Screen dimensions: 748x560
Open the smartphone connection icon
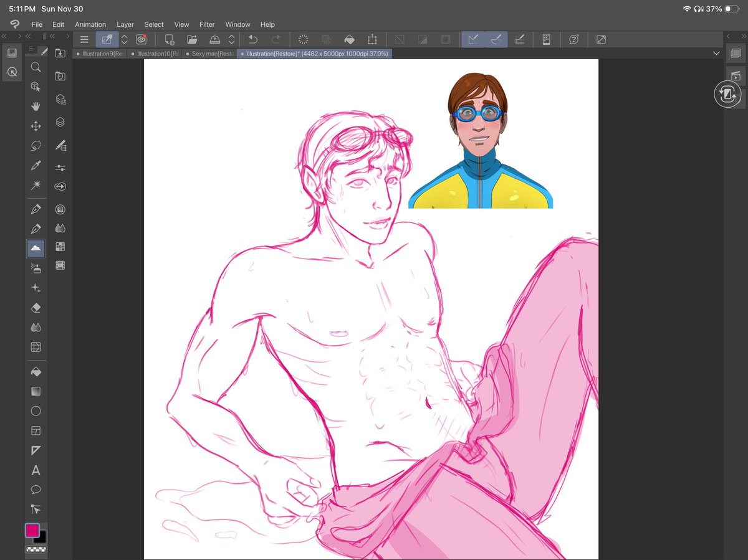546,39
